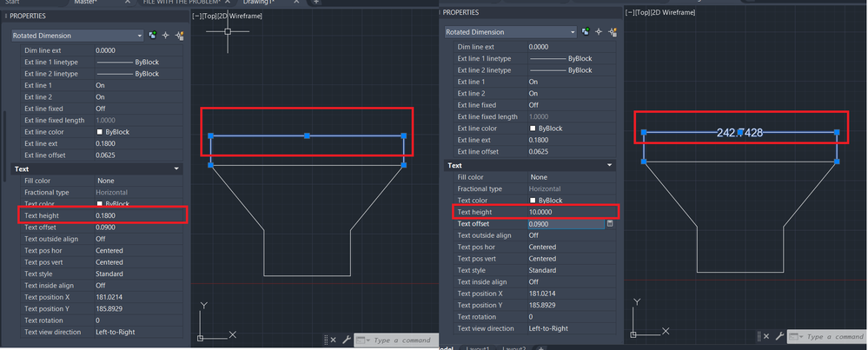Viewport: 868px width, 350px height.
Task: Add a new layout with plus button
Action: (540, 348)
